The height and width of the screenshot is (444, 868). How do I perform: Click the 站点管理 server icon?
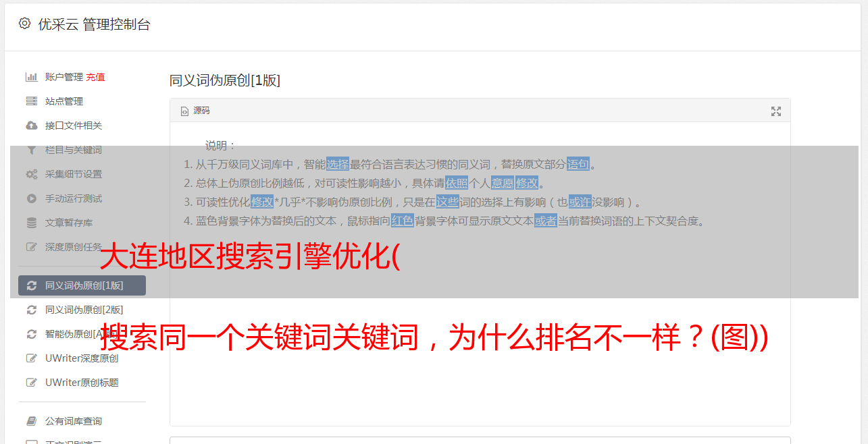(x=31, y=101)
